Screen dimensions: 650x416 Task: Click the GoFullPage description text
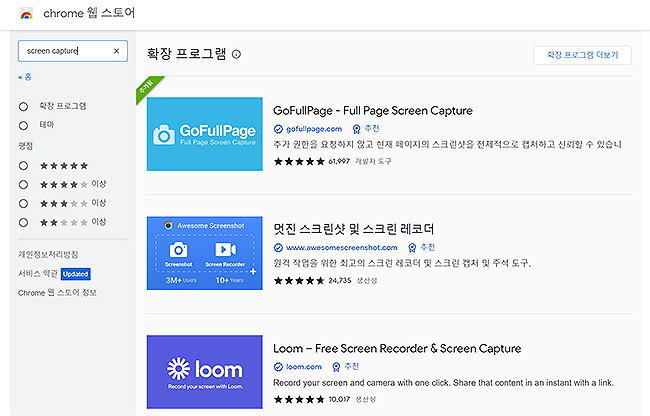pyautogui.click(x=447, y=145)
